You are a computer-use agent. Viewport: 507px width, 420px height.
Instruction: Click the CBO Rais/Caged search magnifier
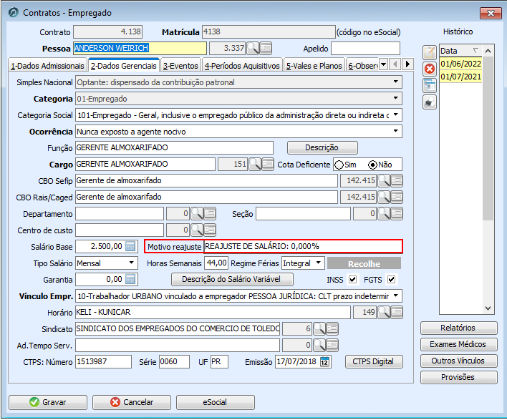point(384,197)
